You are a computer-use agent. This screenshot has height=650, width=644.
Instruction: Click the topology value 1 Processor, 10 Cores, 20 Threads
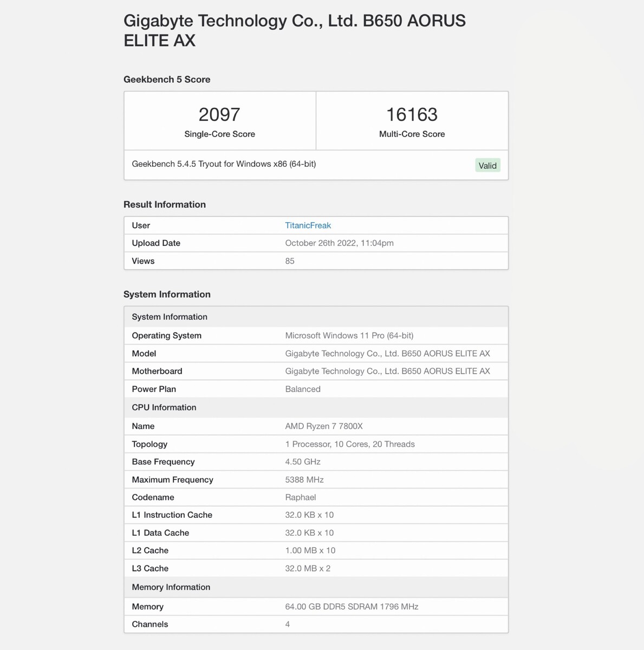coord(350,444)
